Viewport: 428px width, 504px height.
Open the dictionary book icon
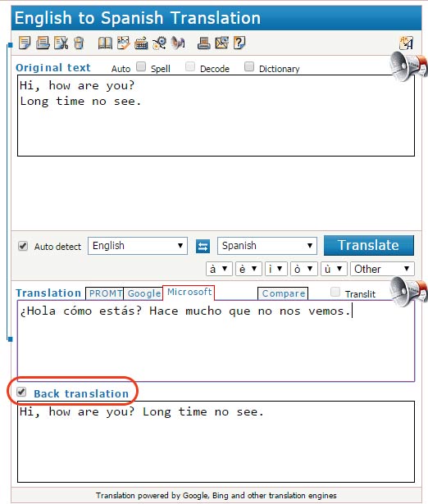[105, 43]
